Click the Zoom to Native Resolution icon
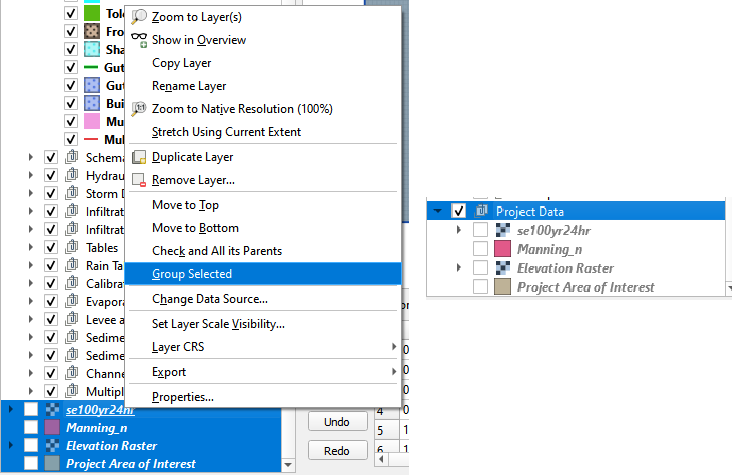Image resolution: width=733 pixels, height=475 pixels. coord(140,108)
